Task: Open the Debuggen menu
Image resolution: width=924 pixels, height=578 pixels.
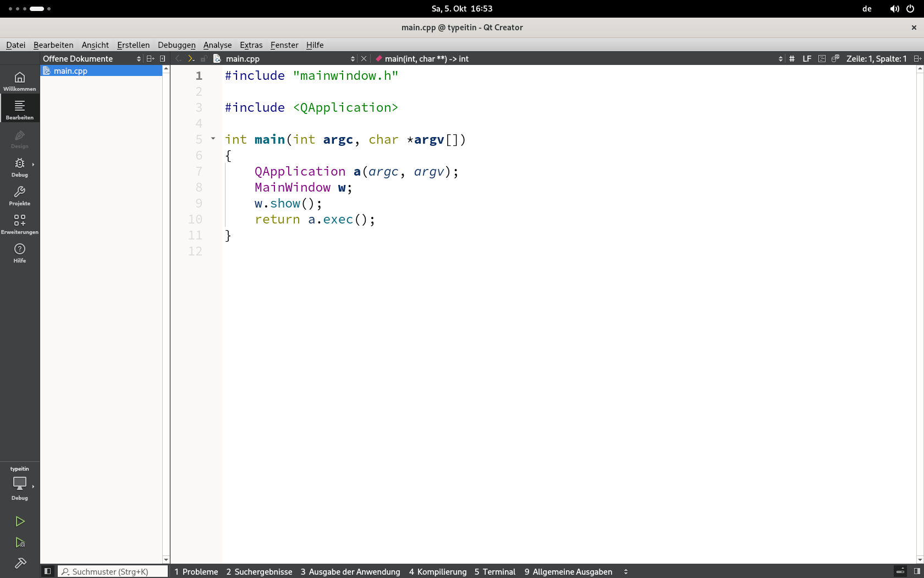Action: tap(177, 45)
